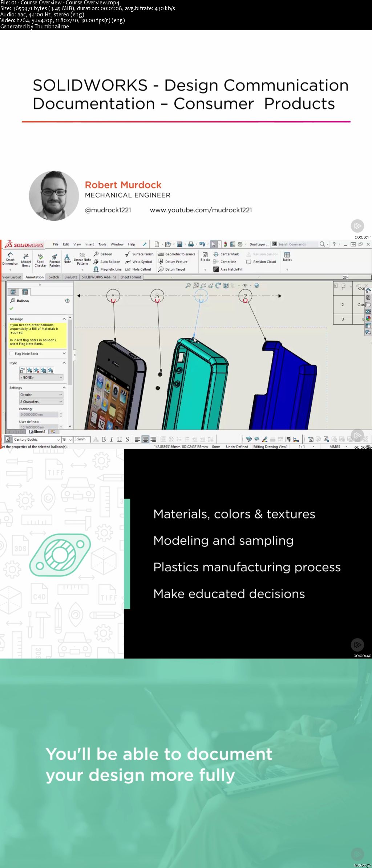The height and width of the screenshot is (868, 372).
Task: Click the Print icon in the quick toolbar
Action: click(x=191, y=244)
